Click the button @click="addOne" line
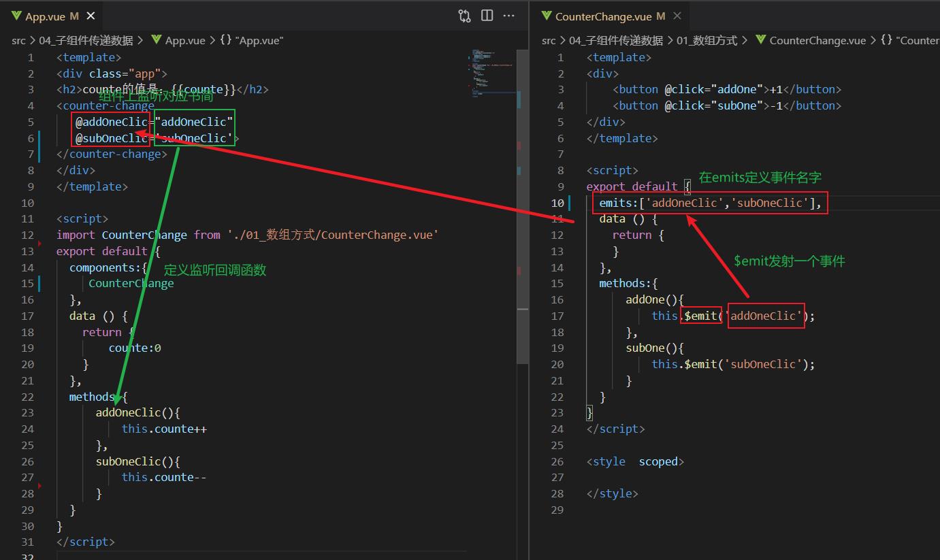Image resolution: width=940 pixels, height=560 pixels. 727,89
